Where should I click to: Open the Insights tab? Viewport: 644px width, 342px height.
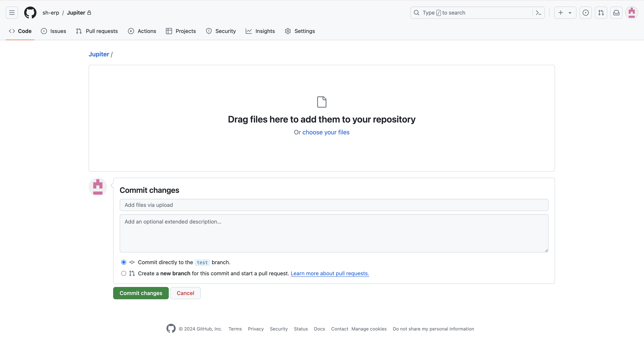pyautogui.click(x=260, y=31)
